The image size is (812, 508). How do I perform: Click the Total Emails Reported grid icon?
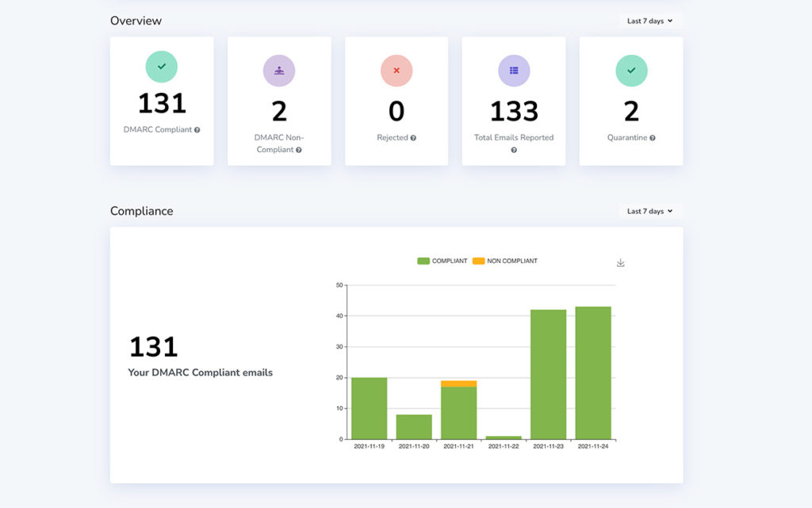pos(514,71)
